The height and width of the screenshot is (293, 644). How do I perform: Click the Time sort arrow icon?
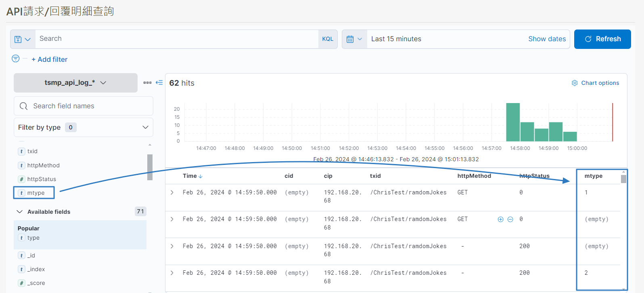click(201, 176)
